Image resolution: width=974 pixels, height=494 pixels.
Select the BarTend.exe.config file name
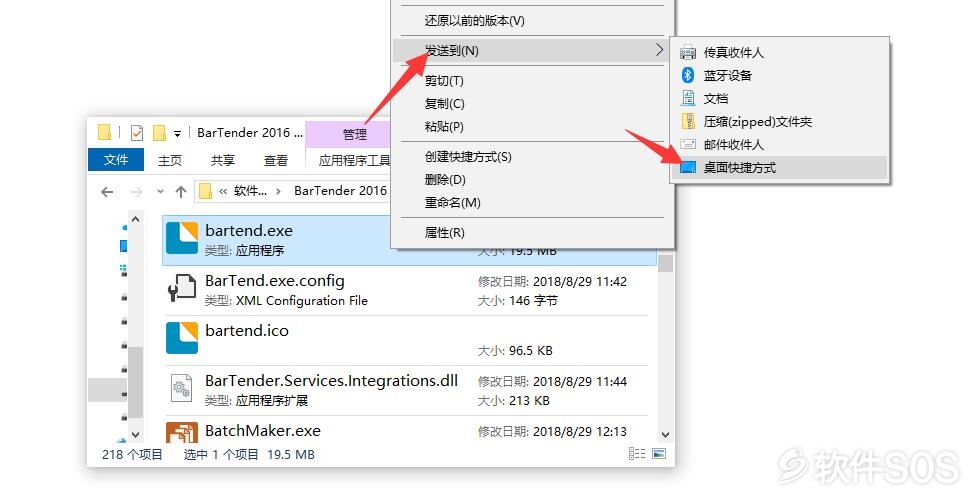pos(275,281)
